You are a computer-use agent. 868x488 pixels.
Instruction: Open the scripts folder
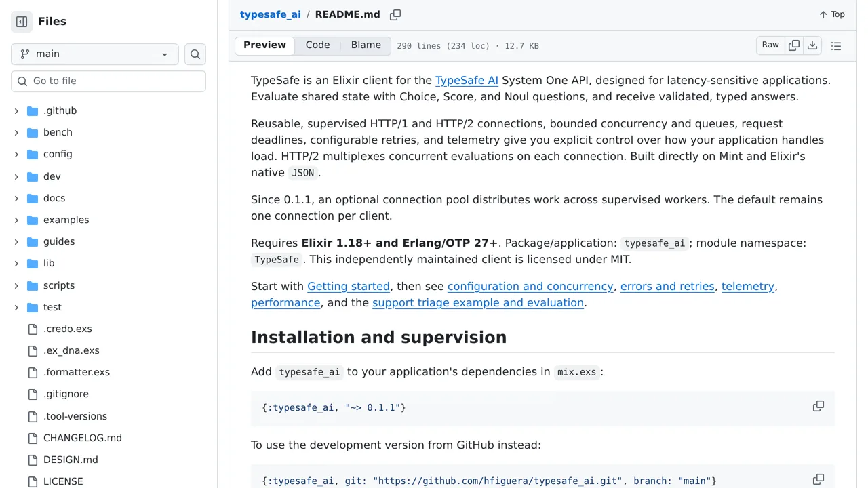pyautogui.click(x=59, y=285)
